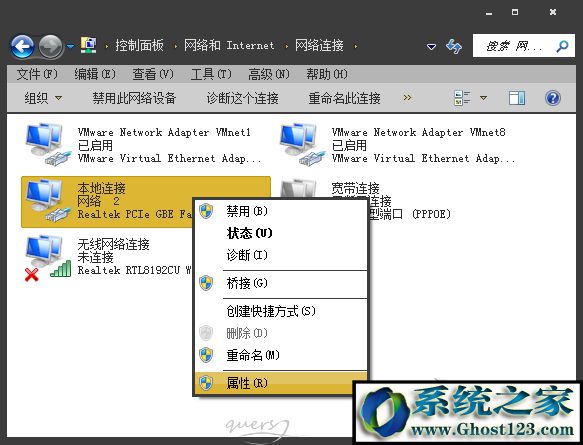Show hidden toolbar commands chevron
The image size is (583, 445).
[408, 98]
